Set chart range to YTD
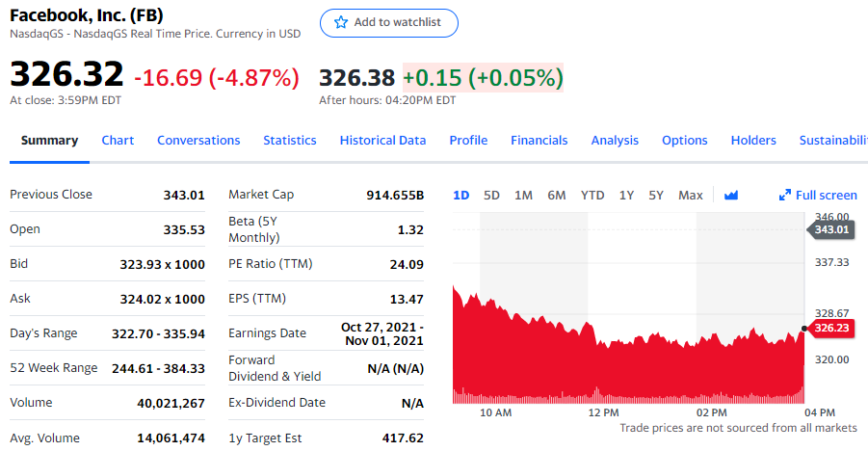The image size is (868, 451). pyautogui.click(x=592, y=195)
